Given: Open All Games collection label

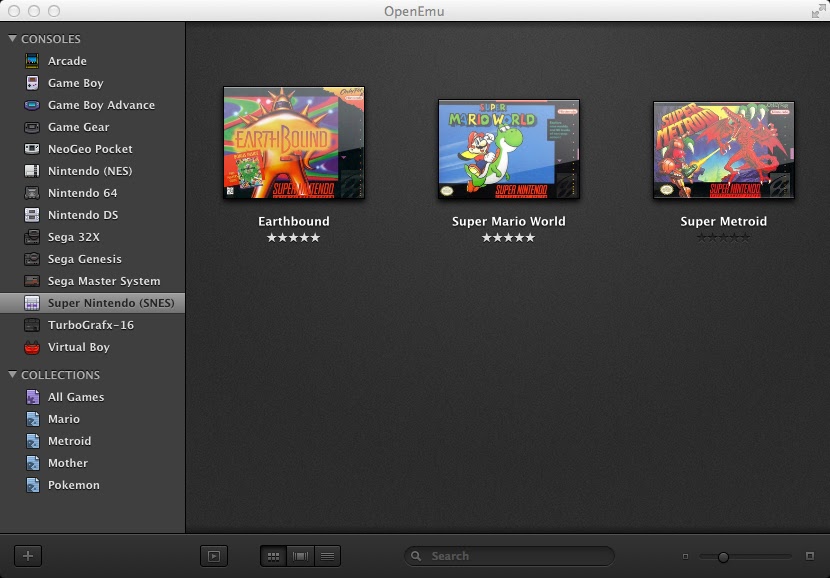Looking at the screenshot, I should tap(76, 397).
